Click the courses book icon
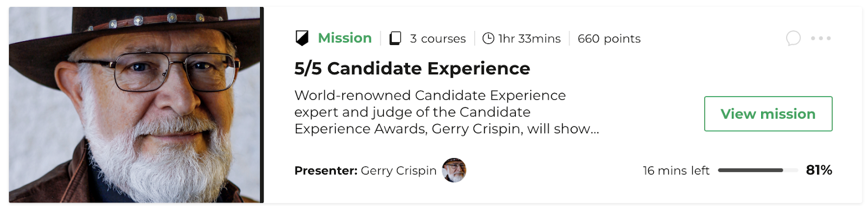This screenshot has width=868, height=206. click(395, 38)
